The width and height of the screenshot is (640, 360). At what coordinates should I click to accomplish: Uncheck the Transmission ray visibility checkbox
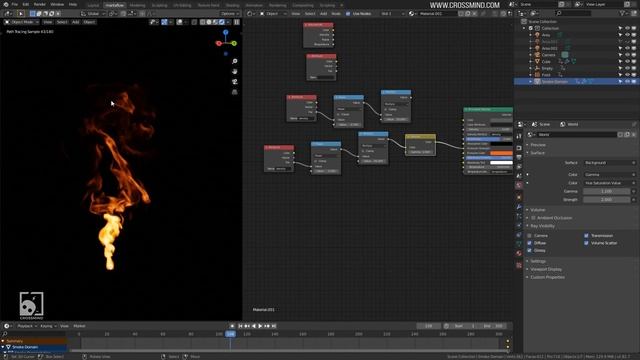point(586,236)
